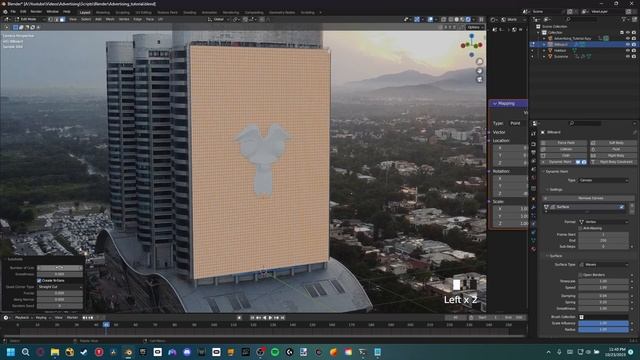Select vertex select mode icon
The width and height of the screenshot is (640, 360).
pyautogui.click(x=51, y=19)
